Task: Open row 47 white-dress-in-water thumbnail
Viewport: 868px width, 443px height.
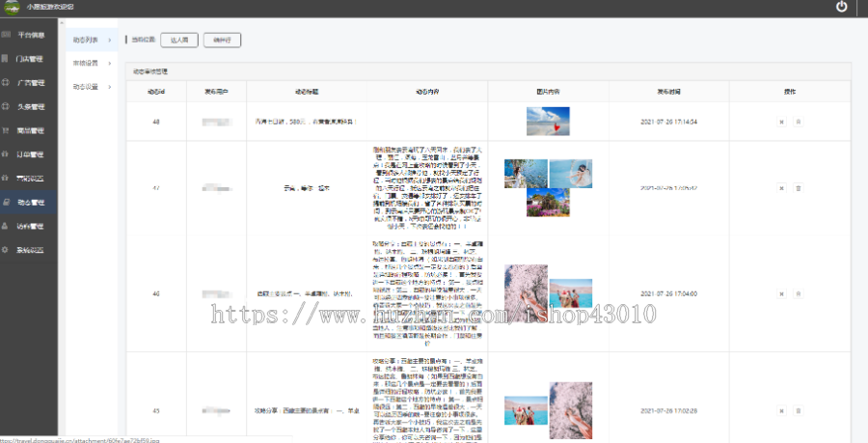Action: pyautogui.click(x=571, y=174)
